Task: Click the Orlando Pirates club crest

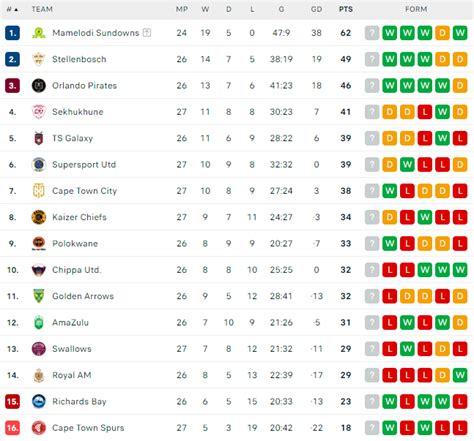Action: pos(39,86)
